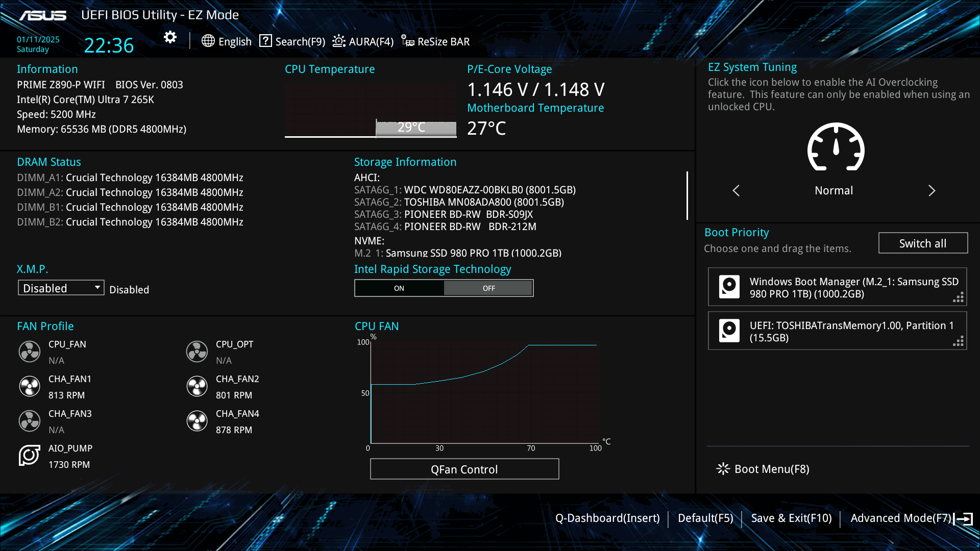
Task: Click the date 01/11/2025
Action: tap(38, 39)
